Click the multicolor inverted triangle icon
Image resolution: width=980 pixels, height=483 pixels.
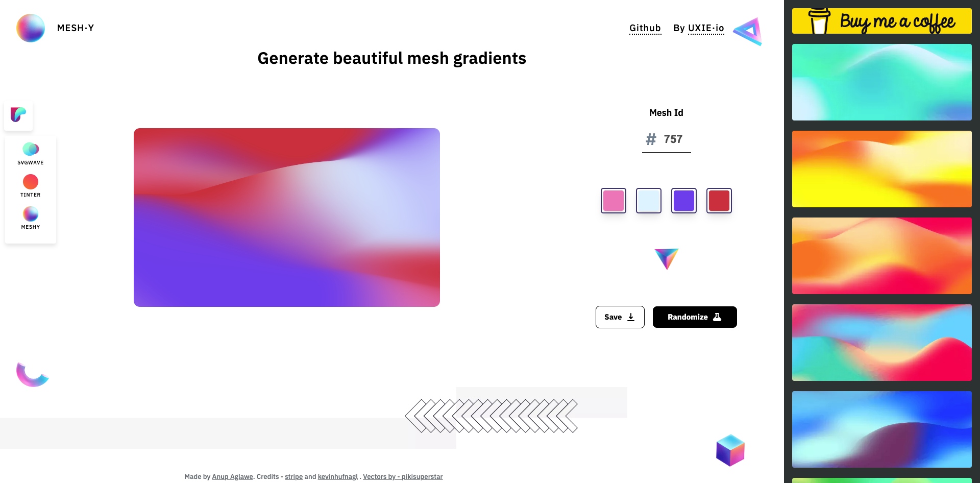pos(667,258)
